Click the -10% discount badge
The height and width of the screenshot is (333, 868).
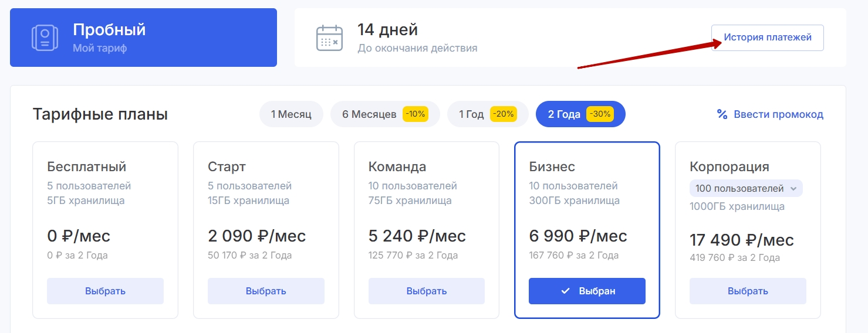point(416,114)
